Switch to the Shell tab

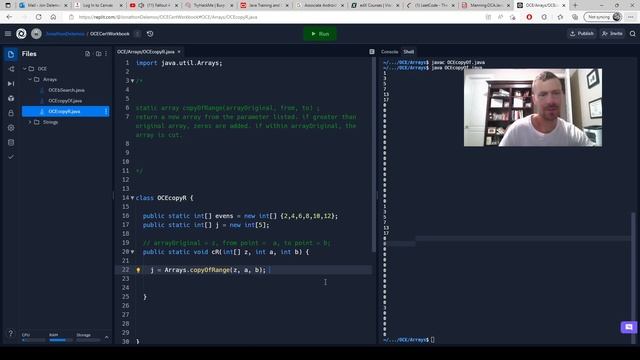pyautogui.click(x=409, y=52)
